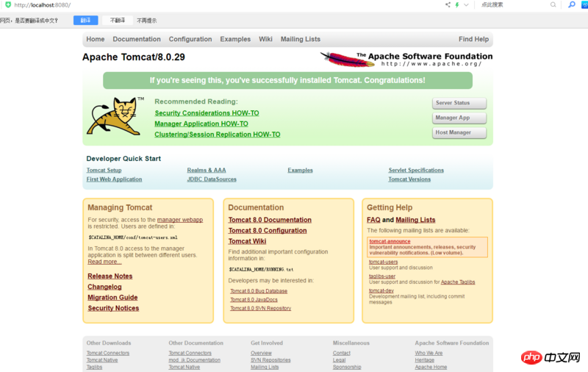
Task: Open Tomcat Native under Other Downloads
Action: point(102,360)
